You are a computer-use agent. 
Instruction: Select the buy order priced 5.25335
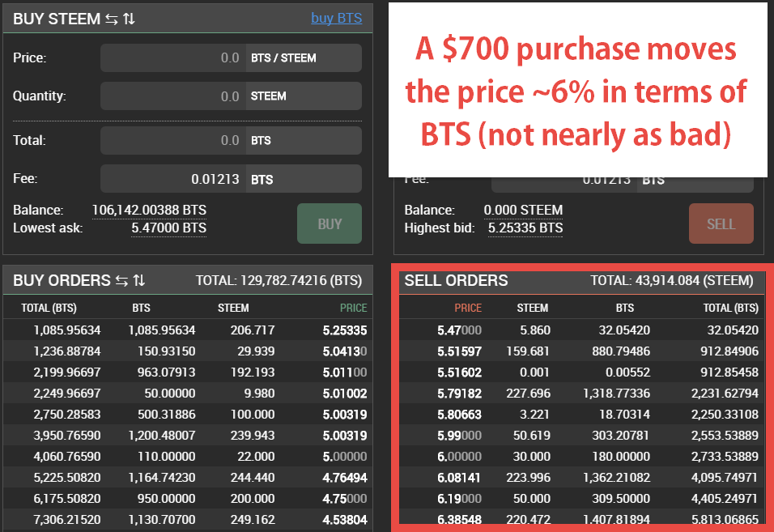click(188, 330)
